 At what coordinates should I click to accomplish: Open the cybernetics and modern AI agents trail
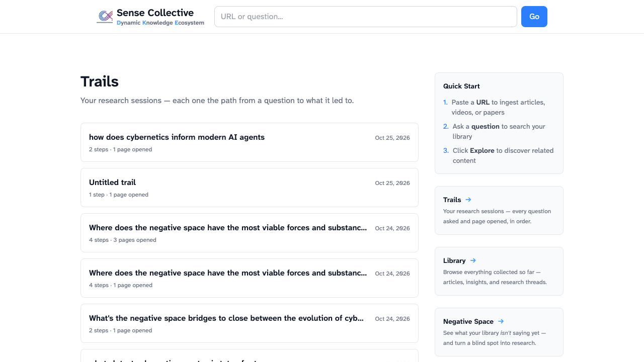point(250,142)
